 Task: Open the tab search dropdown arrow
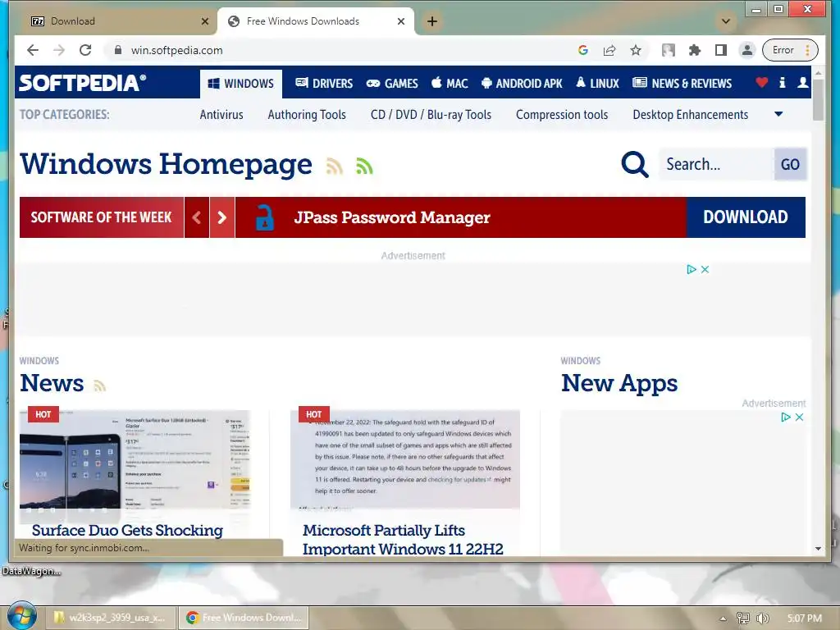(726, 21)
